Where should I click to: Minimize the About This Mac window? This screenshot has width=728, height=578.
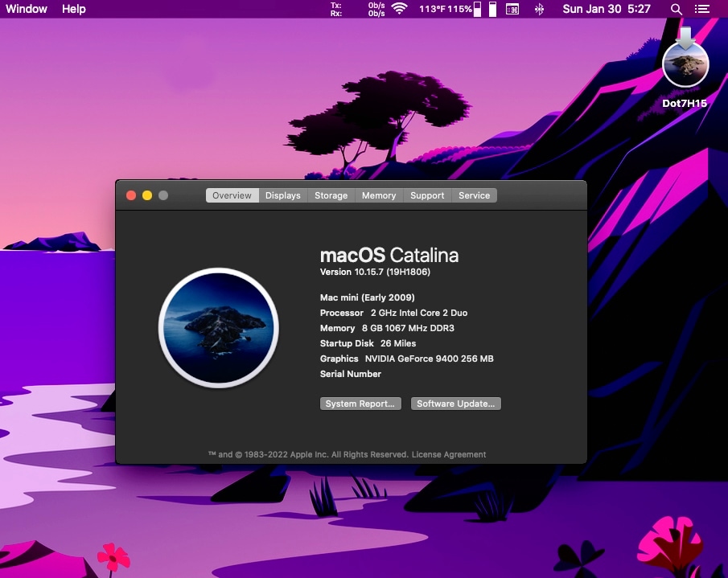(x=147, y=195)
